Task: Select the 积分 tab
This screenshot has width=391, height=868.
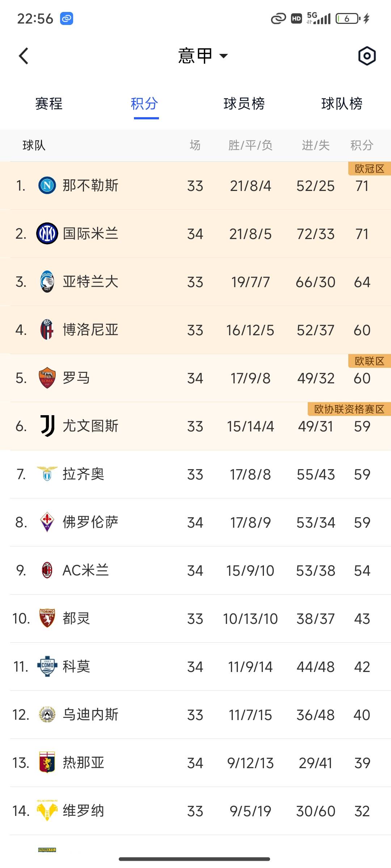Action: (144, 104)
